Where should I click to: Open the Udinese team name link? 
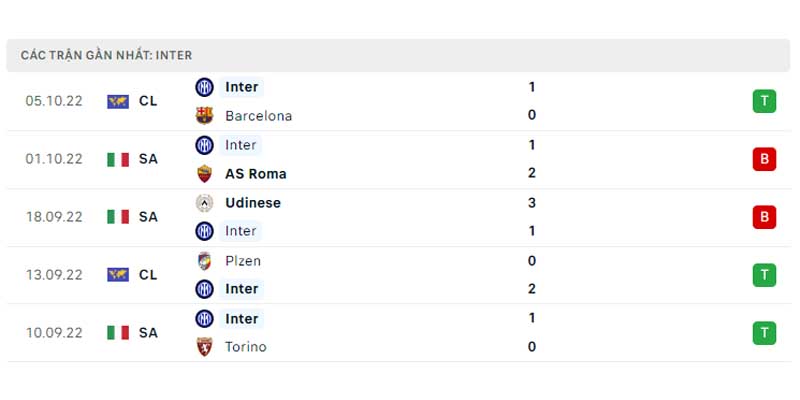coord(253,203)
